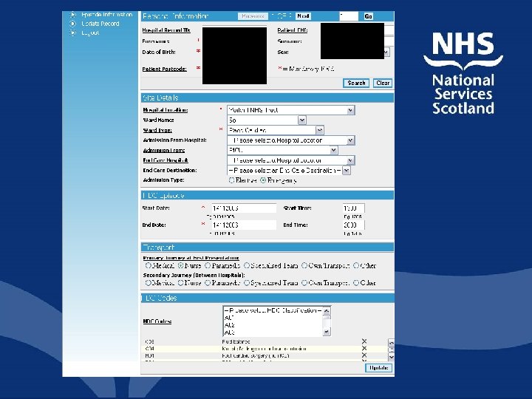532x399 pixels.
Task: Delete the second HDC code row with X
Action: pyautogui.click(x=364, y=349)
